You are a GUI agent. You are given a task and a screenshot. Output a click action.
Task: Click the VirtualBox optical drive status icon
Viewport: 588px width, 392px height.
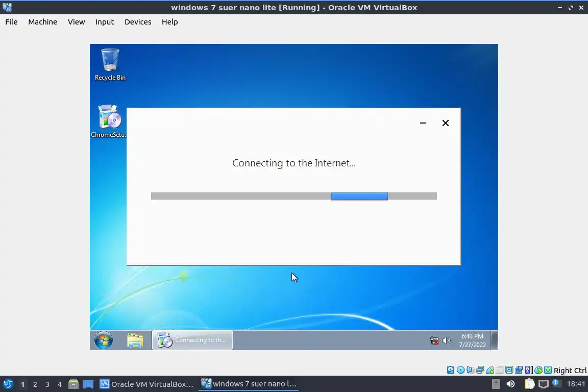pyautogui.click(x=460, y=370)
